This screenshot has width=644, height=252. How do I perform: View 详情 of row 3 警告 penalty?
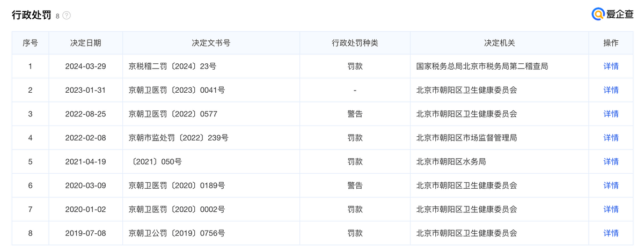click(x=611, y=114)
